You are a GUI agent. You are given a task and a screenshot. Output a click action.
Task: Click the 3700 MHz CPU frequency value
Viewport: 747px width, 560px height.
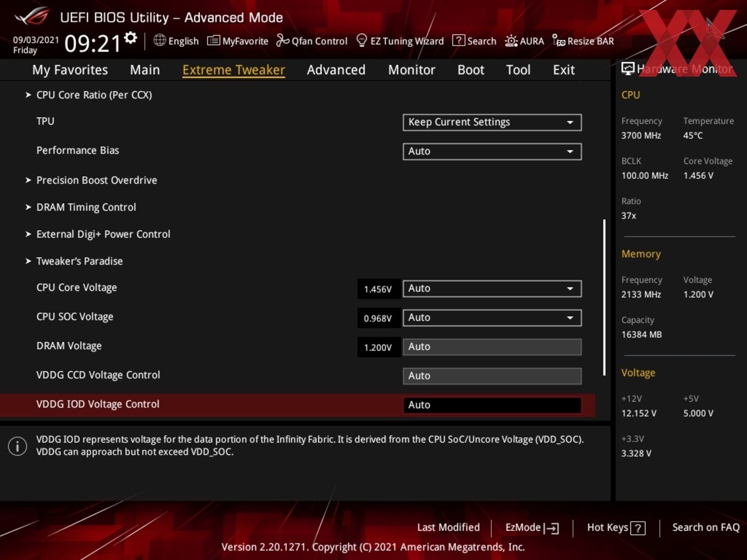point(641,135)
